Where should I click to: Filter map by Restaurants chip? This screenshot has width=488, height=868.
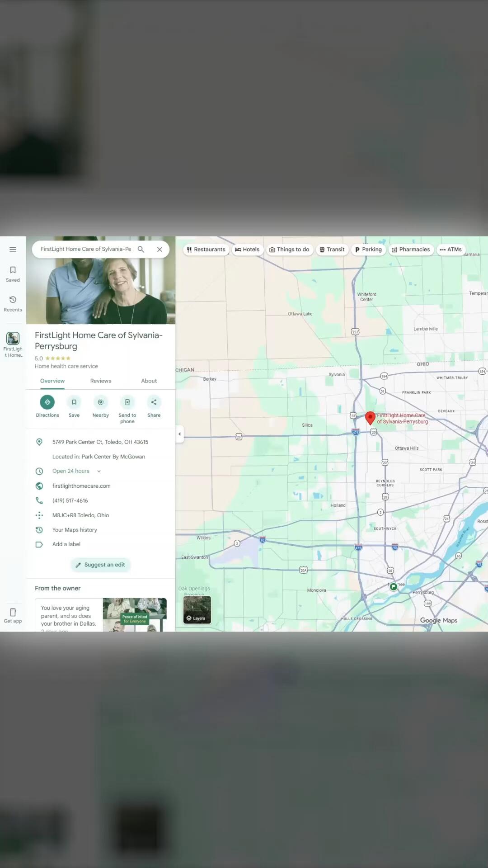click(206, 250)
